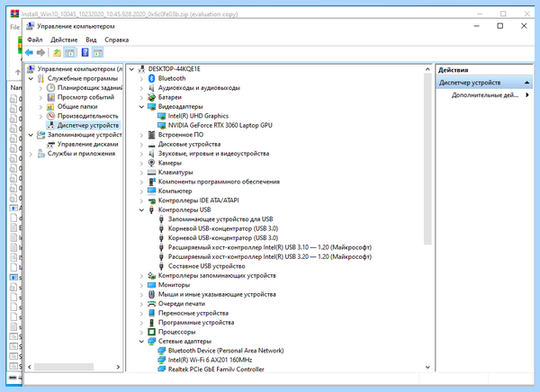Select Запоминающее устройство для USB

220,219
